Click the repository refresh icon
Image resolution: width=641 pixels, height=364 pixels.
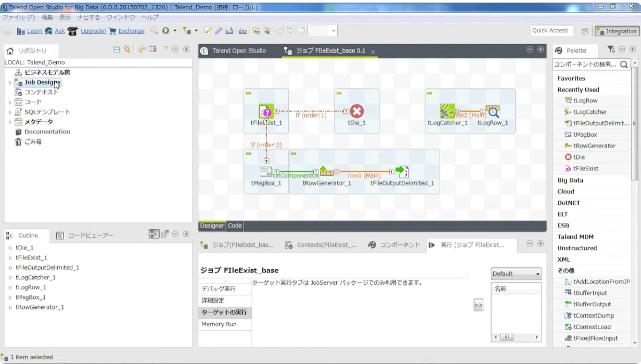(142, 49)
